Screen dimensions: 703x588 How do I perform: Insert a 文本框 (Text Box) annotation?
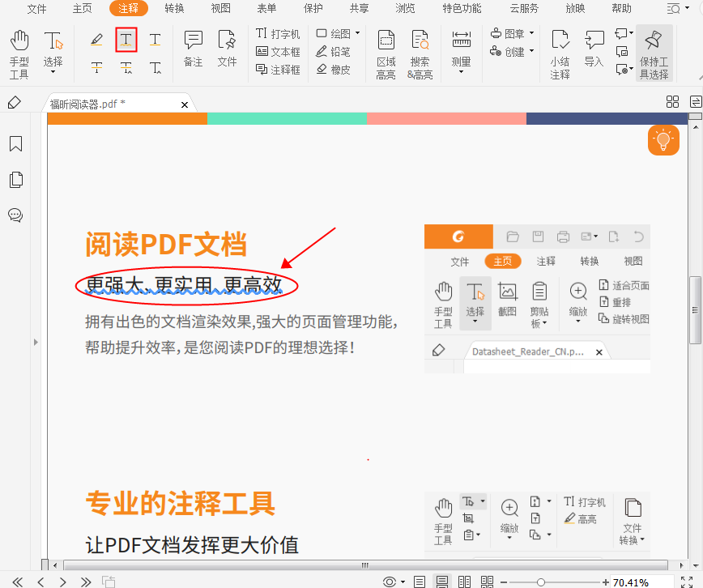(x=279, y=52)
